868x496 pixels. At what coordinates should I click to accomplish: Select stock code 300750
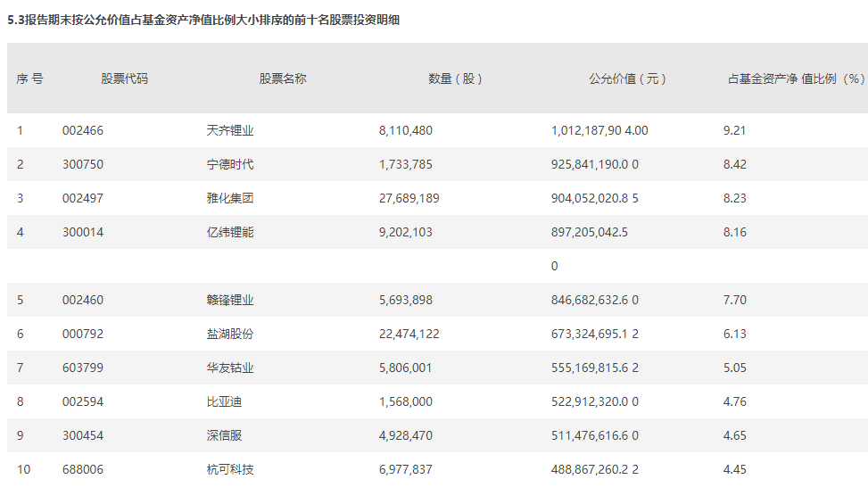83,164
